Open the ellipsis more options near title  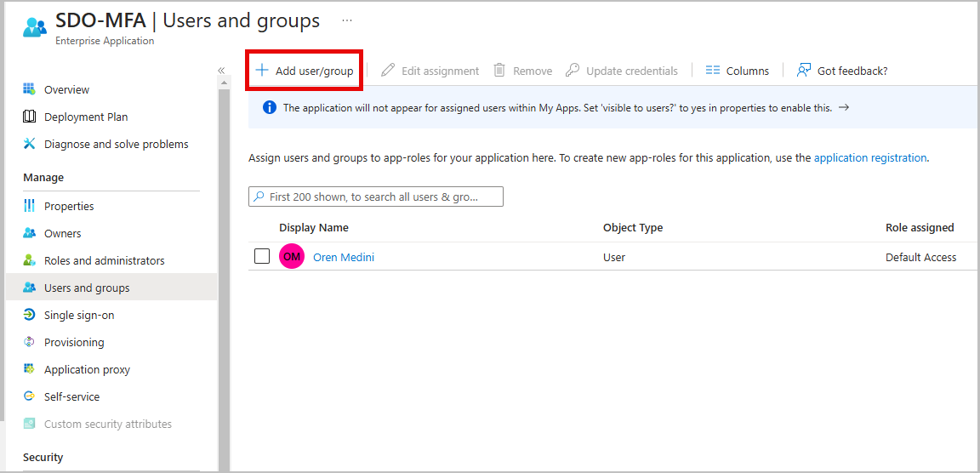(347, 20)
